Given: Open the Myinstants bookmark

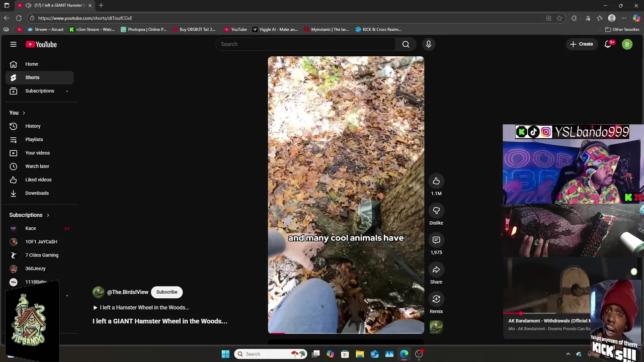Looking at the screenshot, I should point(326,30).
